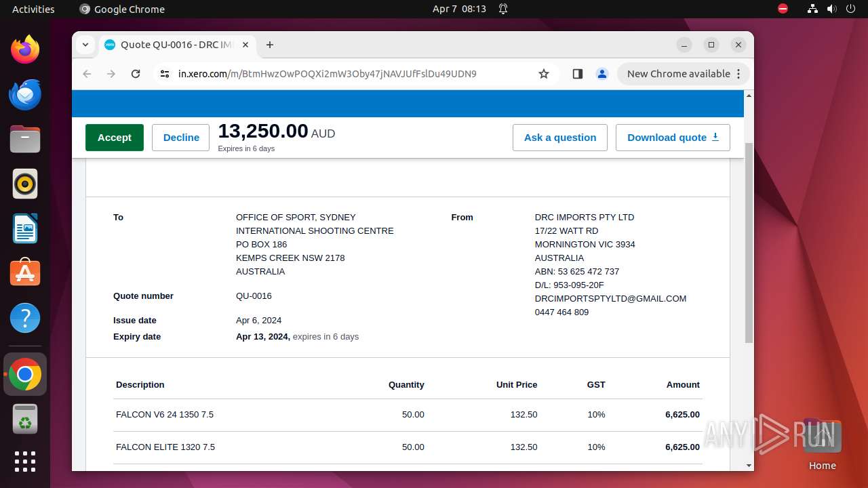Open the Chrome side panel
This screenshot has width=868, height=488.
click(x=578, y=74)
